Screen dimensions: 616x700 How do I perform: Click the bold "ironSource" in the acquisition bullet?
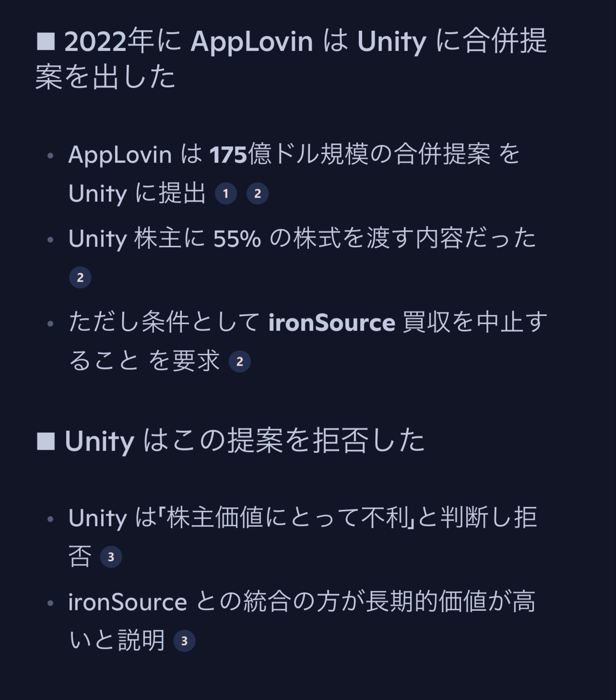[x=332, y=323]
